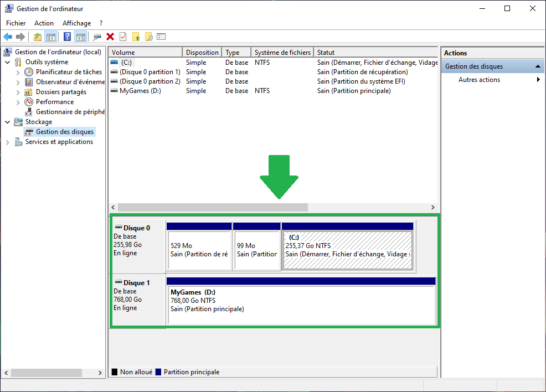This screenshot has width=546, height=392.
Task: Click the (C:) volume icon in list
Action: pyautogui.click(x=114, y=63)
